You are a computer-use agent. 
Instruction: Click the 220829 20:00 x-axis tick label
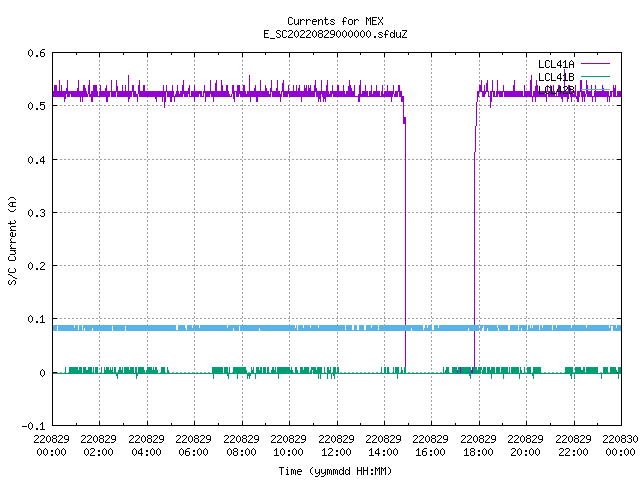pyautogui.click(x=525, y=446)
